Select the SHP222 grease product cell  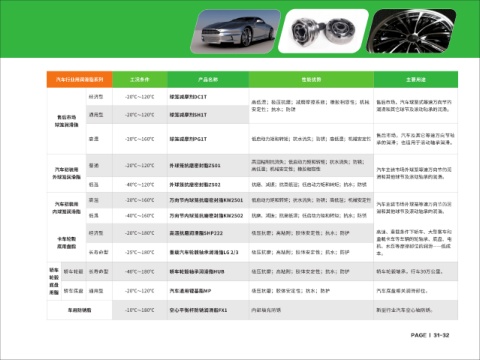pyautogui.click(x=208, y=233)
